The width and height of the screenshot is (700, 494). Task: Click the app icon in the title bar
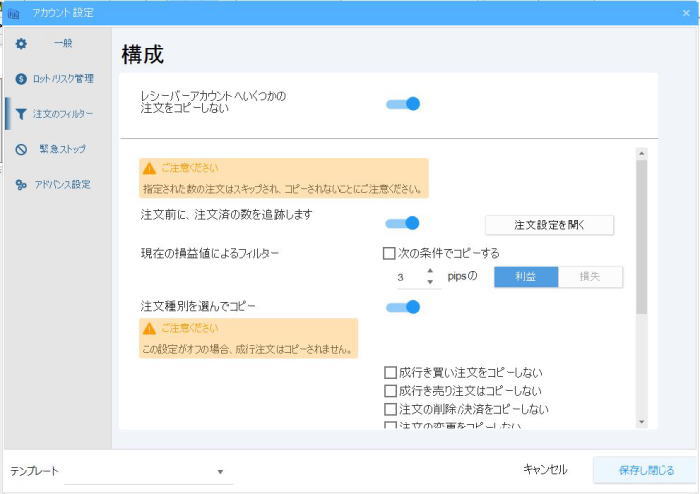point(14,13)
